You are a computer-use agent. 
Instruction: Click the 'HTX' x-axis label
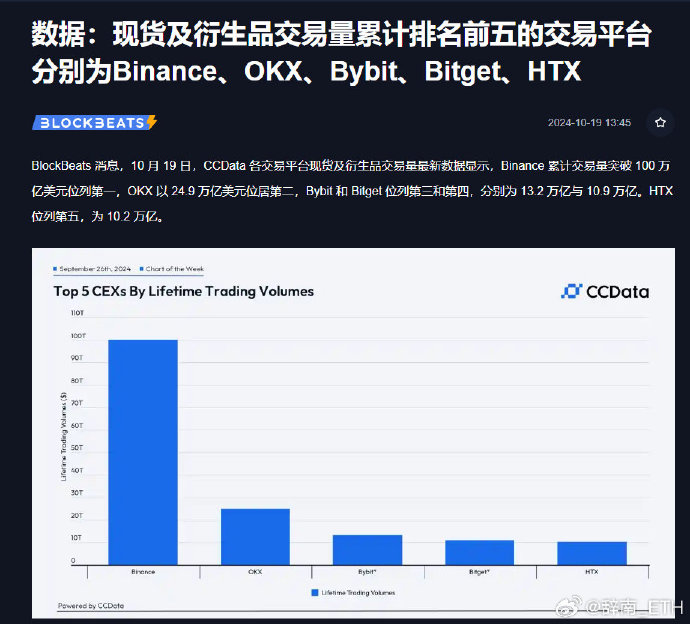pyautogui.click(x=592, y=572)
